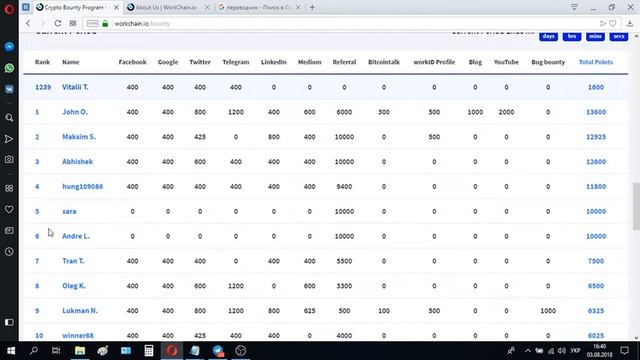640x360 pixels.
Task: Click the days countdown badge
Action: point(549,36)
